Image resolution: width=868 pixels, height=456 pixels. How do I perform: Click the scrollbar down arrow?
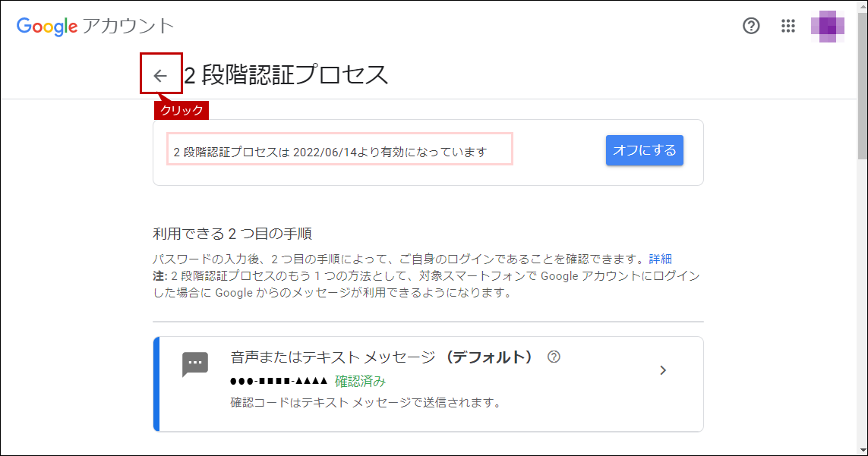click(862, 451)
